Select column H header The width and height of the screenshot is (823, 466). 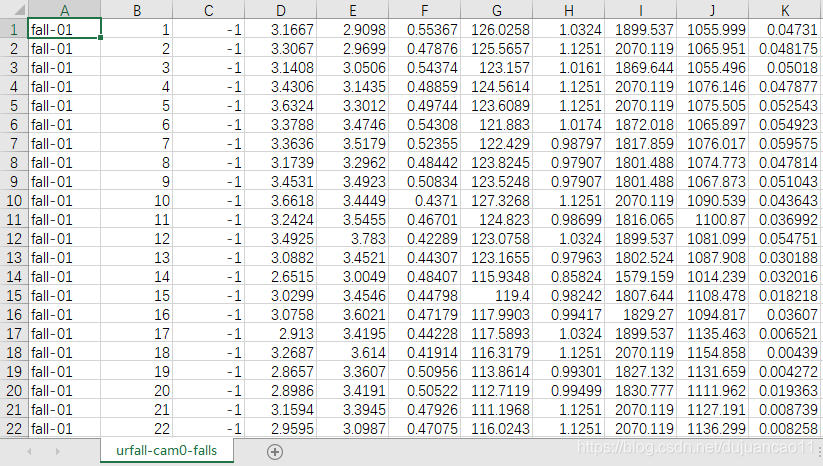568,9
